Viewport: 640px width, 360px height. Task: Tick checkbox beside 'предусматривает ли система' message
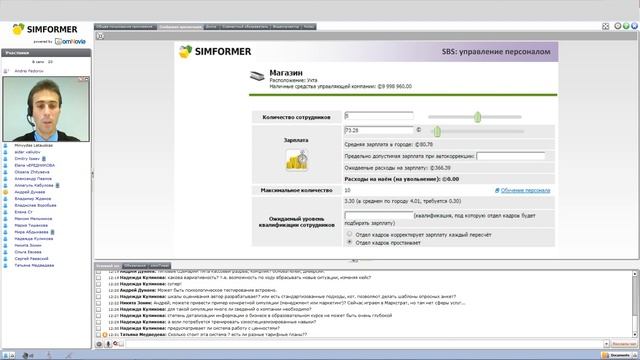click(x=98, y=328)
